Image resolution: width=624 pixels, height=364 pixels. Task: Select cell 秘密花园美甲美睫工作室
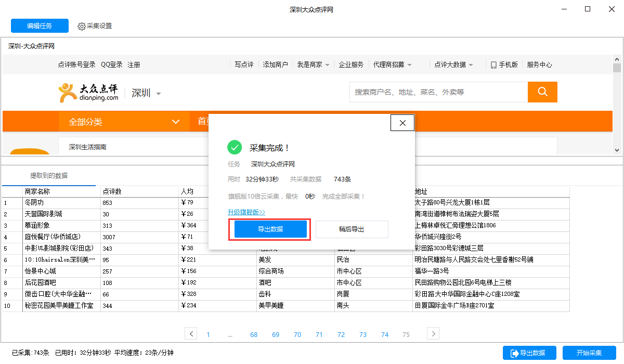61,305
